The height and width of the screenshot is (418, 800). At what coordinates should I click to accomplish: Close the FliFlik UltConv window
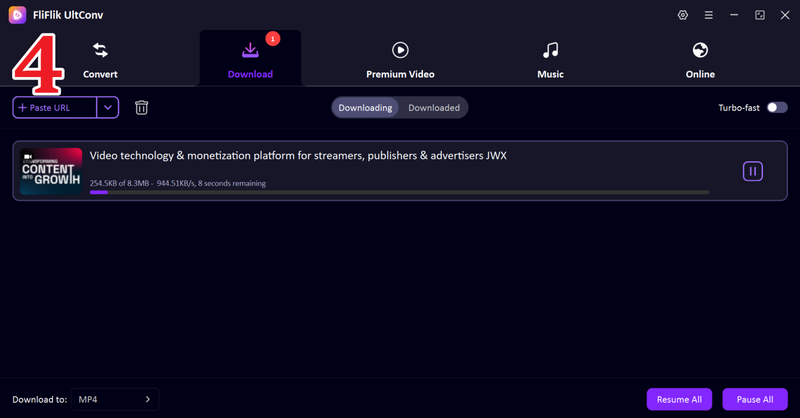click(x=785, y=15)
